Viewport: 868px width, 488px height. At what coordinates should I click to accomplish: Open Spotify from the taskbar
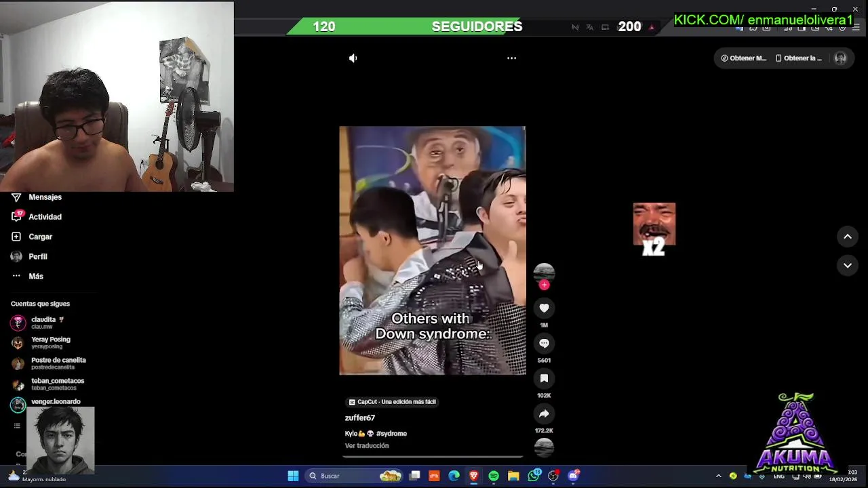(x=493, y=476)
